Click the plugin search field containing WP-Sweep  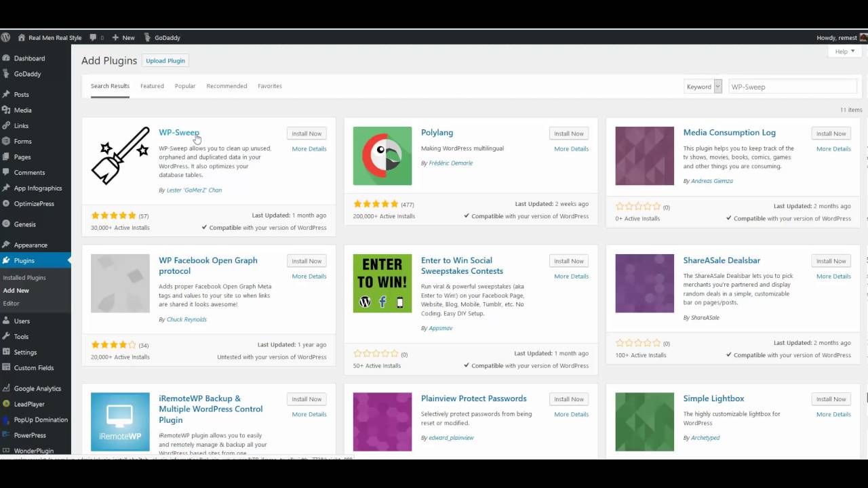tap(793, 87)
